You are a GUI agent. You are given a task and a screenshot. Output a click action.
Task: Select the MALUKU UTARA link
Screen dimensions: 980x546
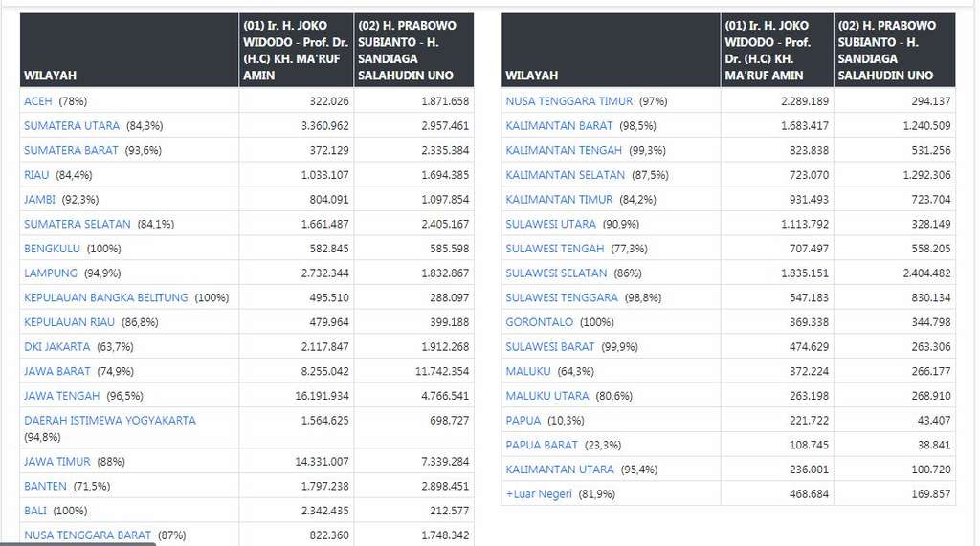pos(547,396)
